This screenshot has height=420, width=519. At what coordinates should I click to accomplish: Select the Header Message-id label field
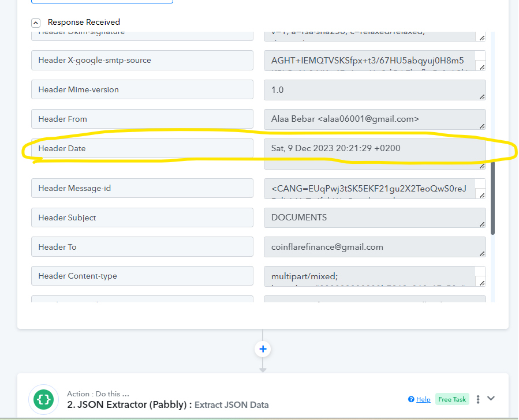click(143, 188)
